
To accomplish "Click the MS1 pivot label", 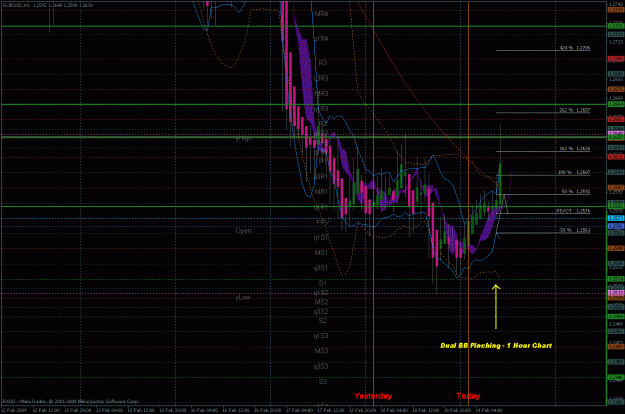I will tap(321, 253).
